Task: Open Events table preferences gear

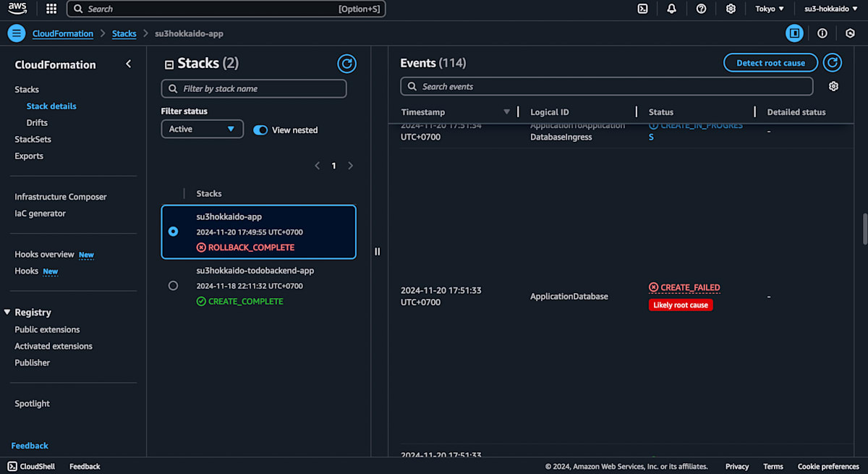Action: pos(833,86)
